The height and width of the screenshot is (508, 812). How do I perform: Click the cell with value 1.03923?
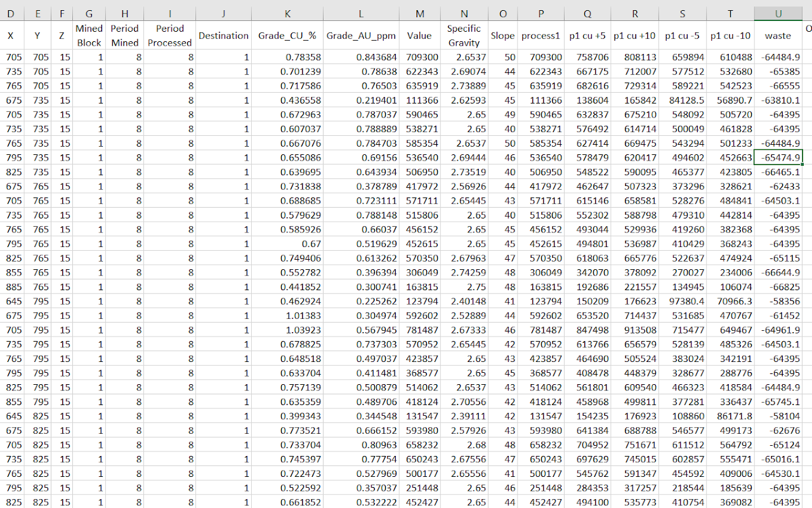[x=287, y=330]
